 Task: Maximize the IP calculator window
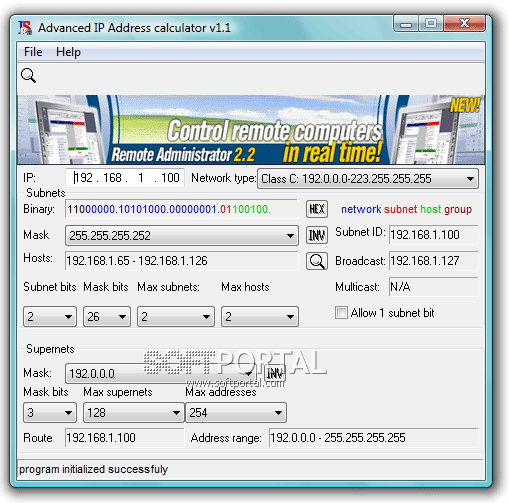pos(431,24)
